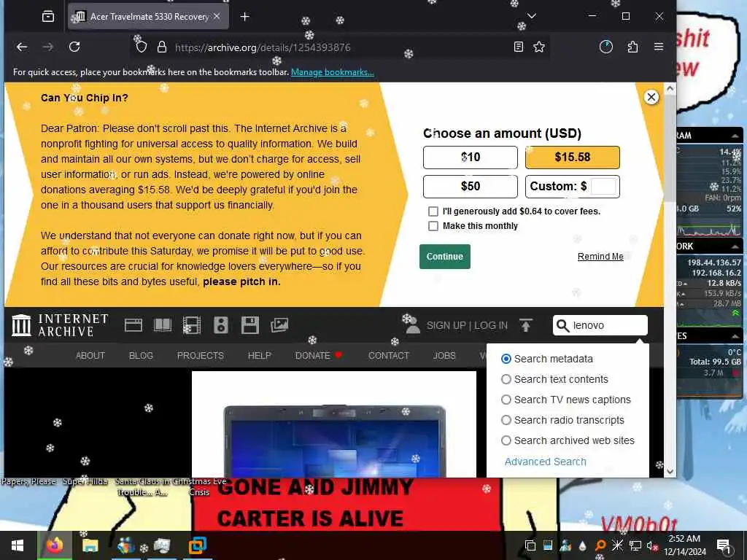Click the scrollbar down arrow
This screenshot has height=560, width=747.
[x=670, y=472]
